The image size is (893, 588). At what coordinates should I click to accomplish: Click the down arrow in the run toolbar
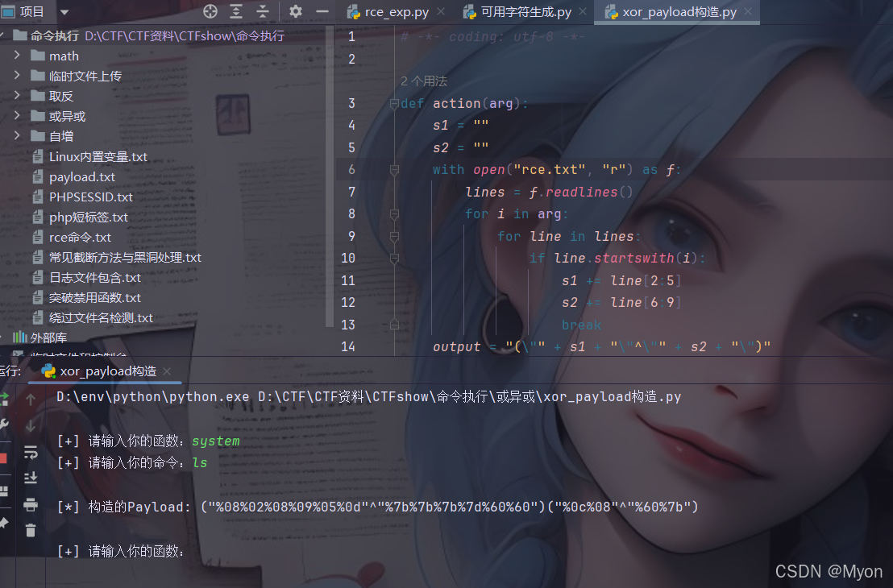[x=31, y=425]
